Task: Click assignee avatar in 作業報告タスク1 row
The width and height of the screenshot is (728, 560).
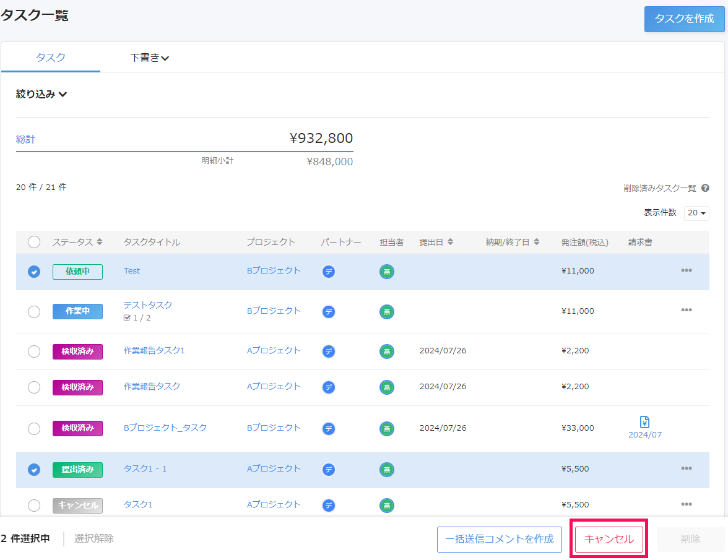Action: point(387,351)
